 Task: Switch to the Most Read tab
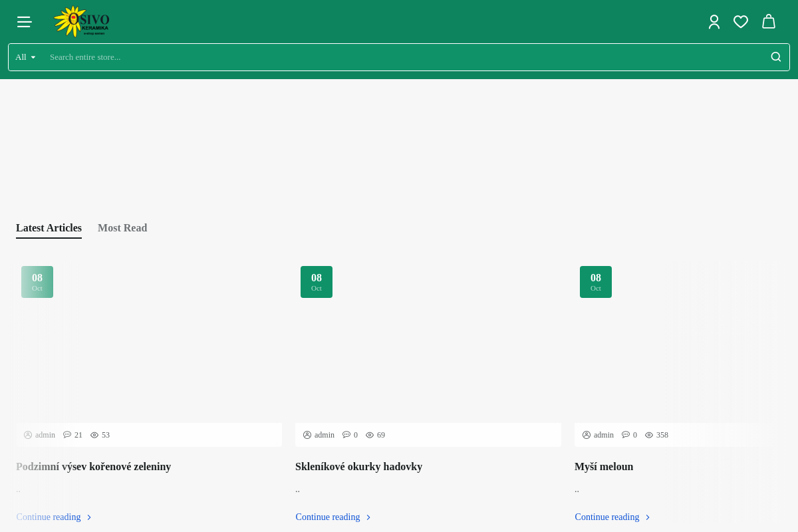click(x=122, y=228)
